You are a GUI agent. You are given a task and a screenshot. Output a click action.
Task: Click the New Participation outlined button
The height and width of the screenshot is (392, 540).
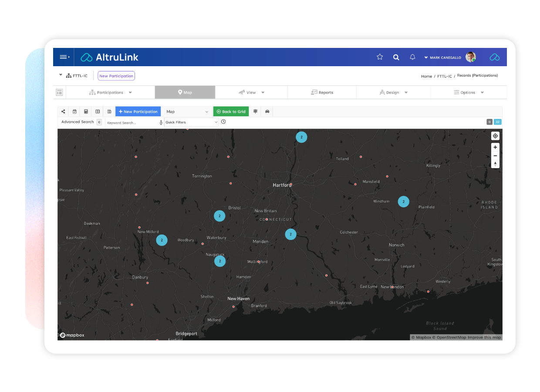pyautogui.click(x=116, y=76)
